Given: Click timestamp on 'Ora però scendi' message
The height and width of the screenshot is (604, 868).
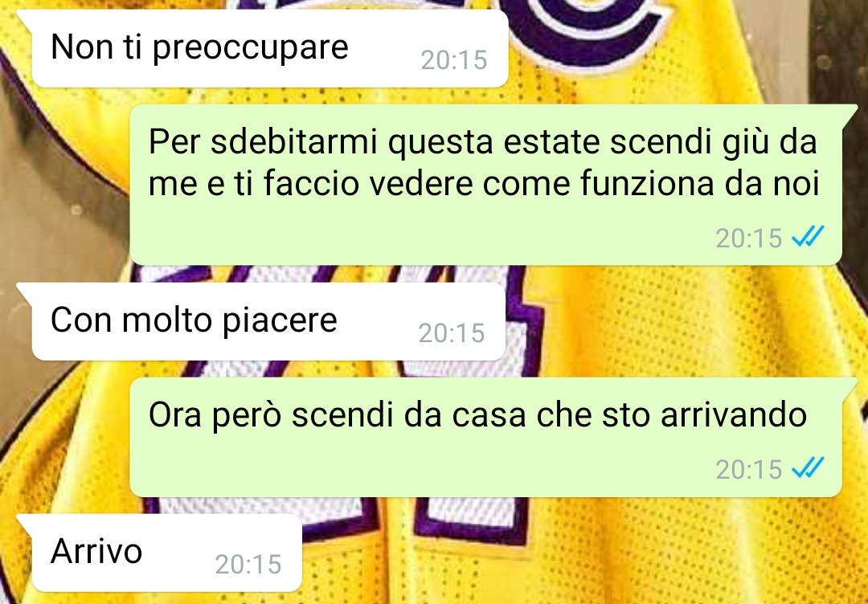Looking at the screenshot, I should coord(748,469).
